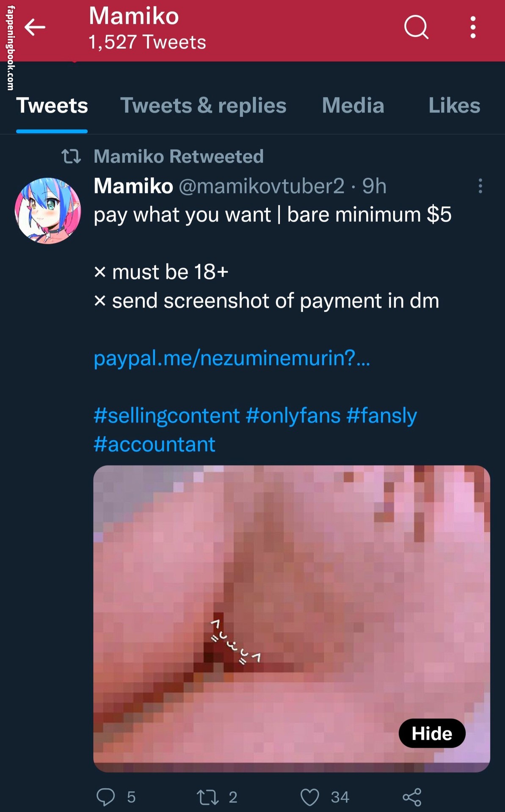This screenshot has height=812, width=505.
Task: Open the Media tab
Action: 353,105
